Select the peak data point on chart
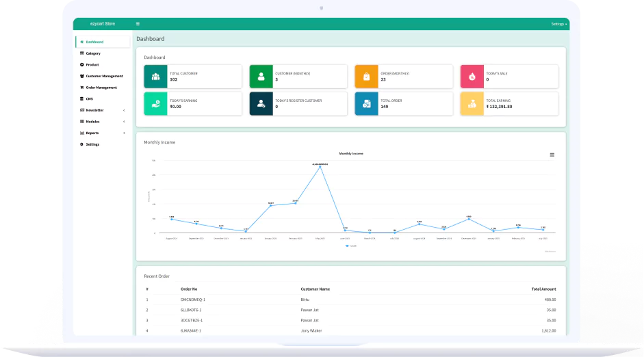 320,167
